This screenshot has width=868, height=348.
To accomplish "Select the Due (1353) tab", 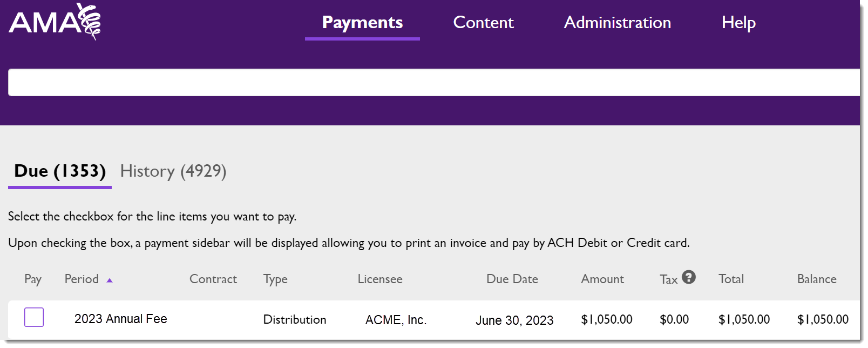I will coord(60,171).
